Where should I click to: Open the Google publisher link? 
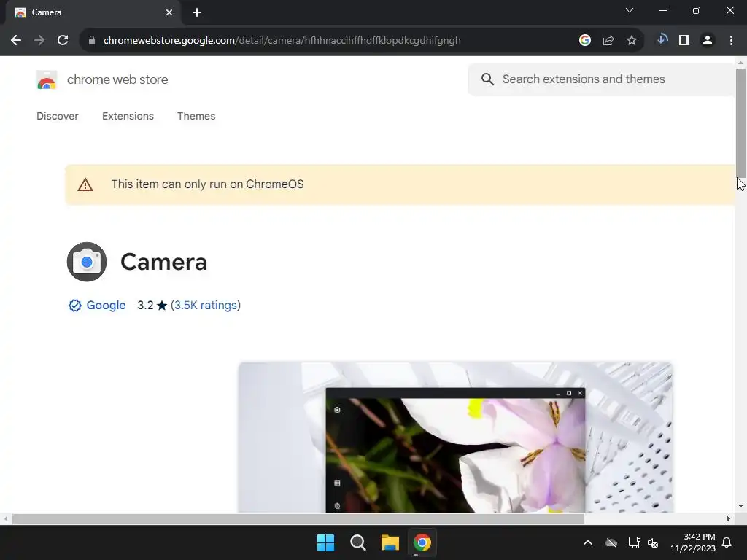coord(106,306)
